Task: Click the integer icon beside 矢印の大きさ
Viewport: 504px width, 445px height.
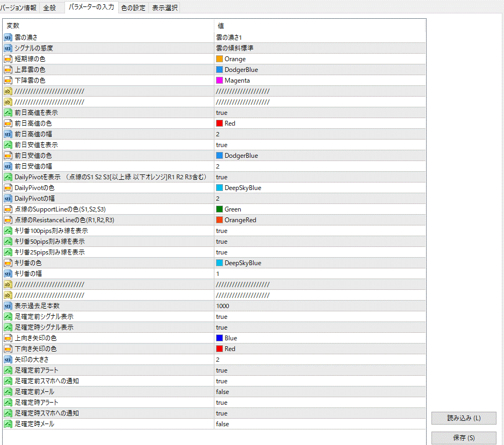Action: tap(8, 360)
